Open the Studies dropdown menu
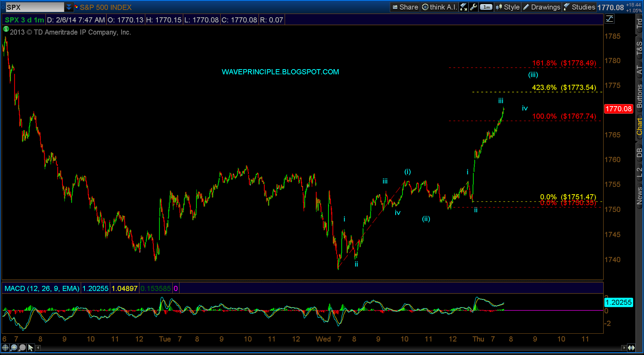This screenshot has height=355, width=644. [x=579, y=7]
